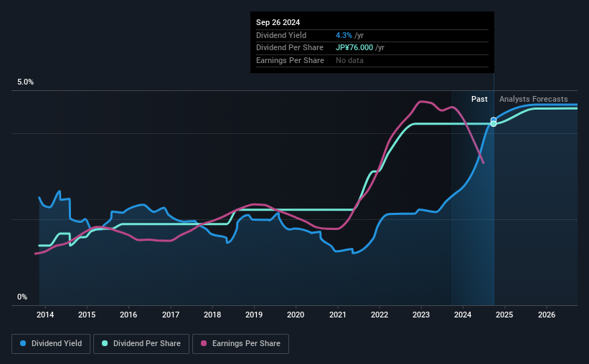Click the 'Dividend Yield' tooltip row label
Viewport: 589px width, 364px height.
click(281, 35)
